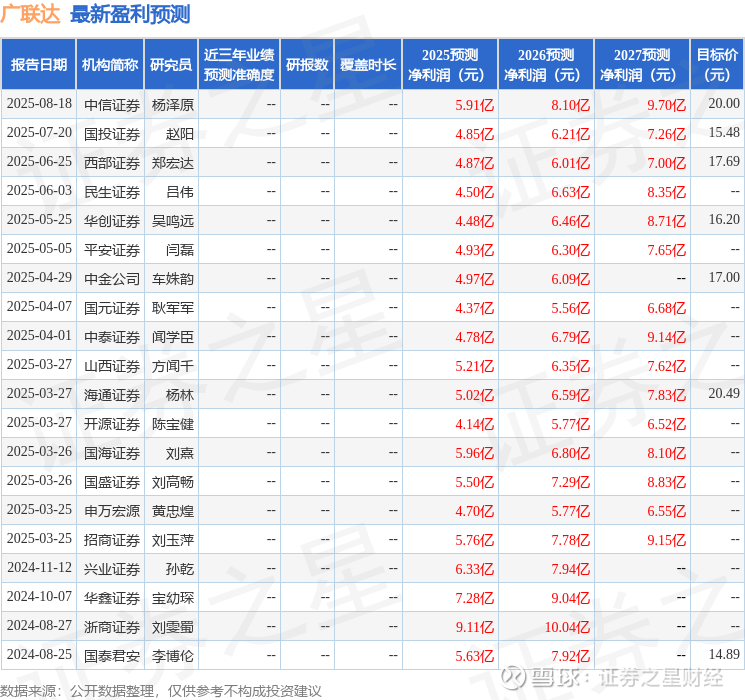Click the 5.91亿 profit forecast
745x700 pixels.
point(474,105)
